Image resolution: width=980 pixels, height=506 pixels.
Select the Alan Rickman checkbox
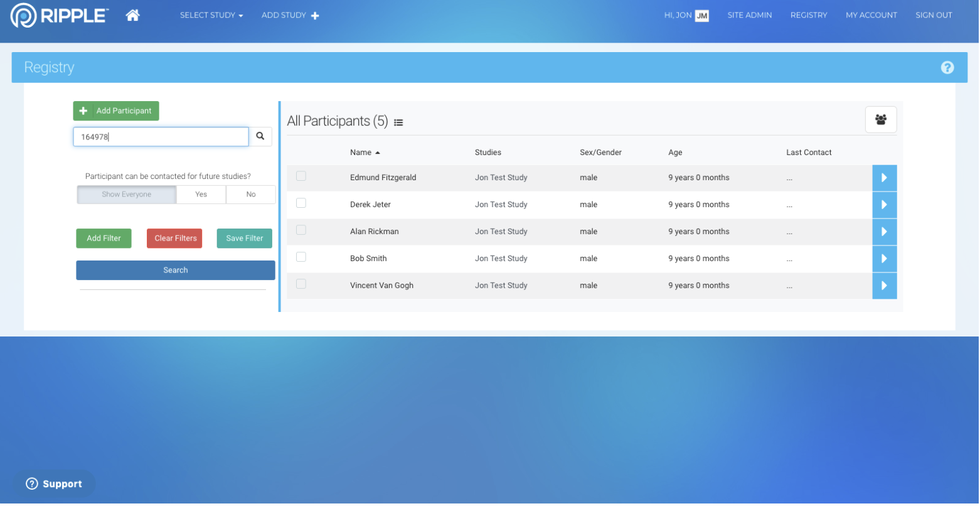[x=301, y=230]
